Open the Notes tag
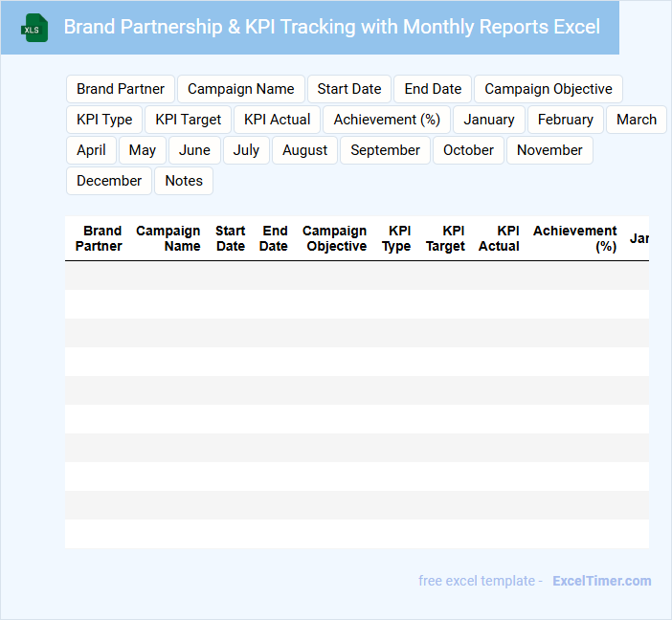The width and height of the screenshot is (672, 620). pos(184,181)
